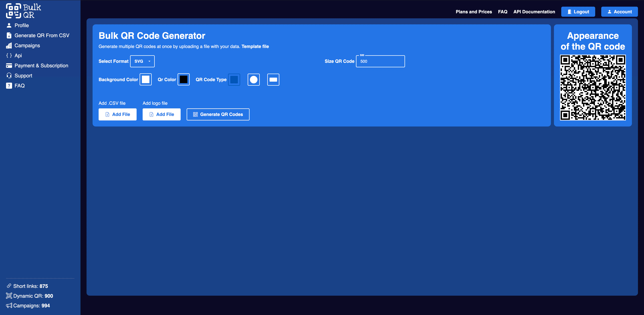
Task: Click Add File under Add .CSV file
Action: pyautogui.click(x=117, y=114)
